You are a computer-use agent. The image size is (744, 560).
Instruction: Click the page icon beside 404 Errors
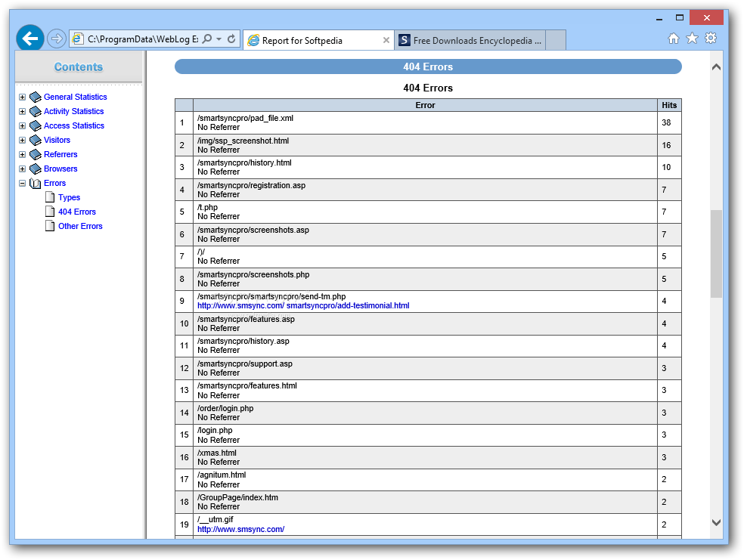(x=50, y=212)
